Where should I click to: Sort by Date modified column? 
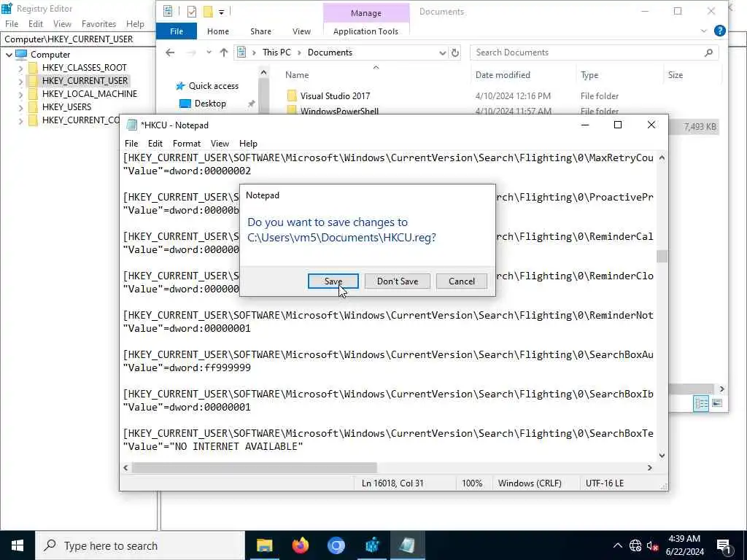click(503, 75)
